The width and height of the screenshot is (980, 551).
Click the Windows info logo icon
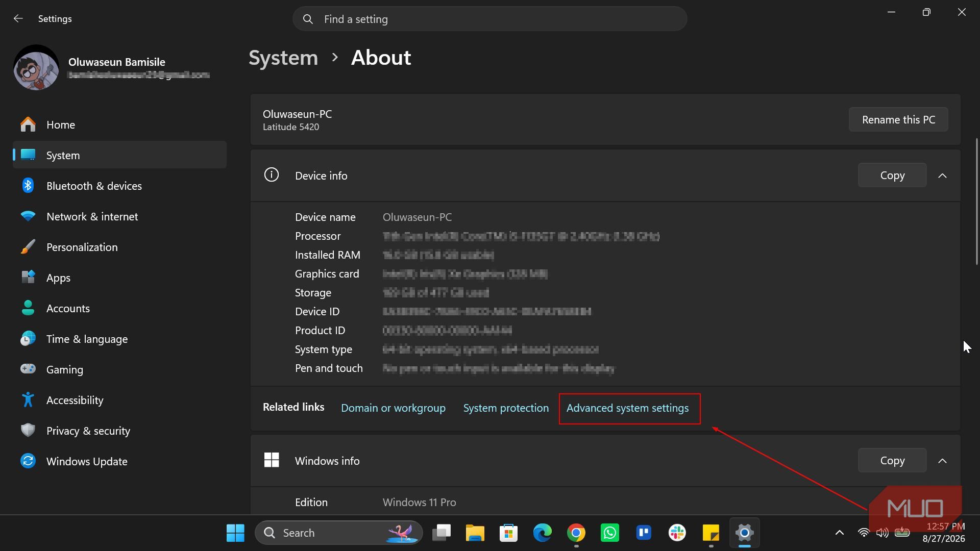point(272,460)
